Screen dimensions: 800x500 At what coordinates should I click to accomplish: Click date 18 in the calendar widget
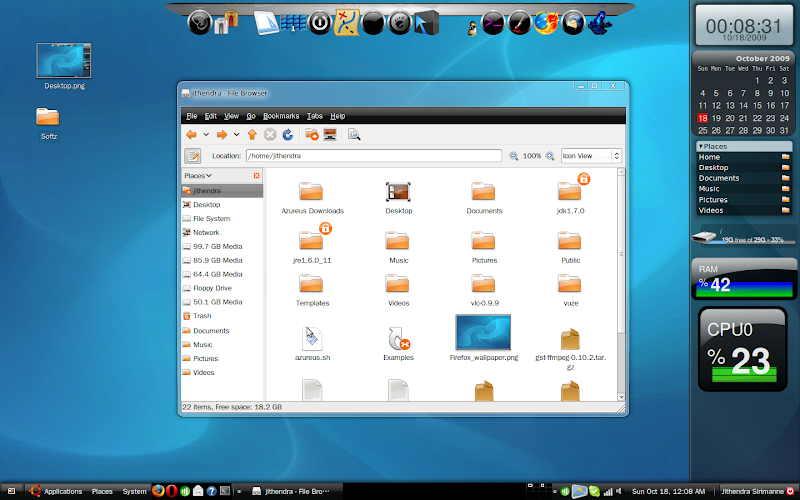coord(703,118)
